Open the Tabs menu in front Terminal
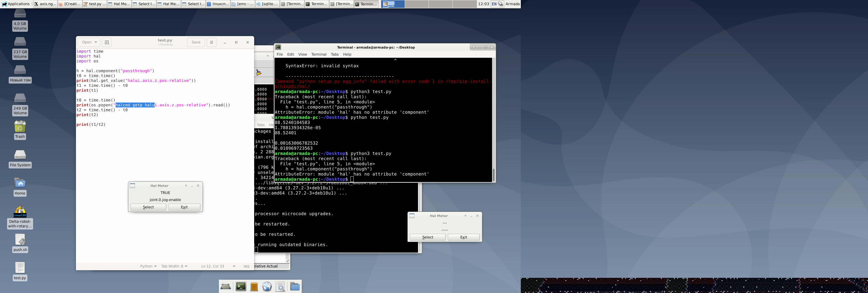This screenshot has height=293, width=868. coord(335,54)
